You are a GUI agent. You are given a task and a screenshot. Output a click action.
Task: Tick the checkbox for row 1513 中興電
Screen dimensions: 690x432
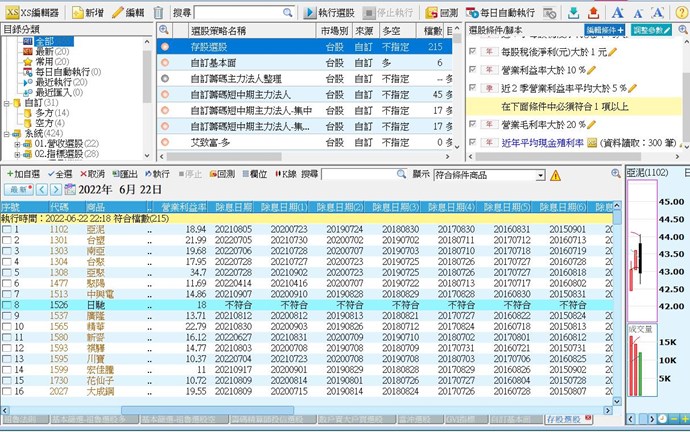pos(7,295)
